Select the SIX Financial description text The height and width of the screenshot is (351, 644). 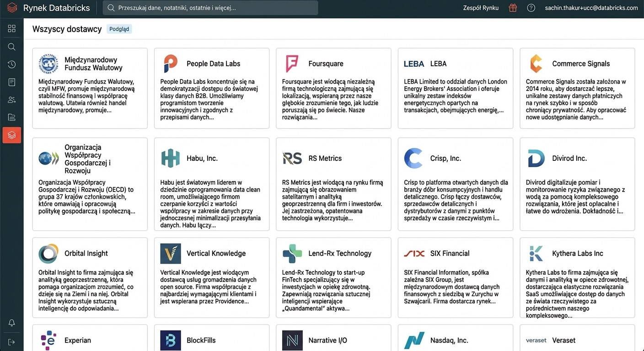(x=452, y=287)
